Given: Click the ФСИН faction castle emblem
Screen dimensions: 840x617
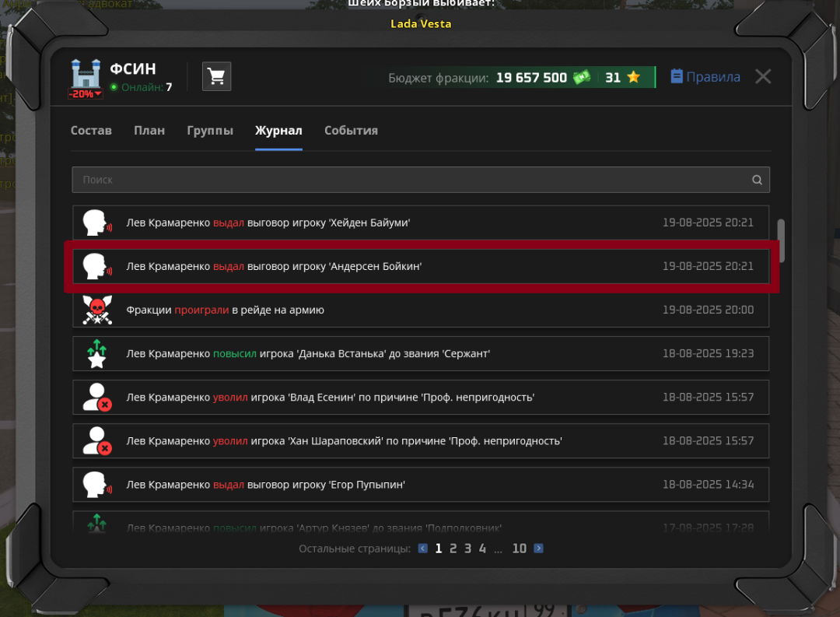Looking at the screenshot, I should tap(86, 75).
